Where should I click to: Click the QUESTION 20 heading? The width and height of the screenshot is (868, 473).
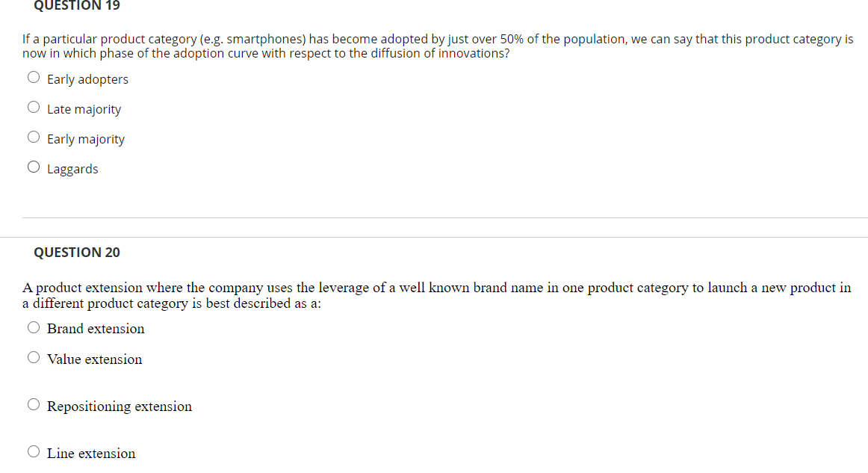[x=76, y=252]
